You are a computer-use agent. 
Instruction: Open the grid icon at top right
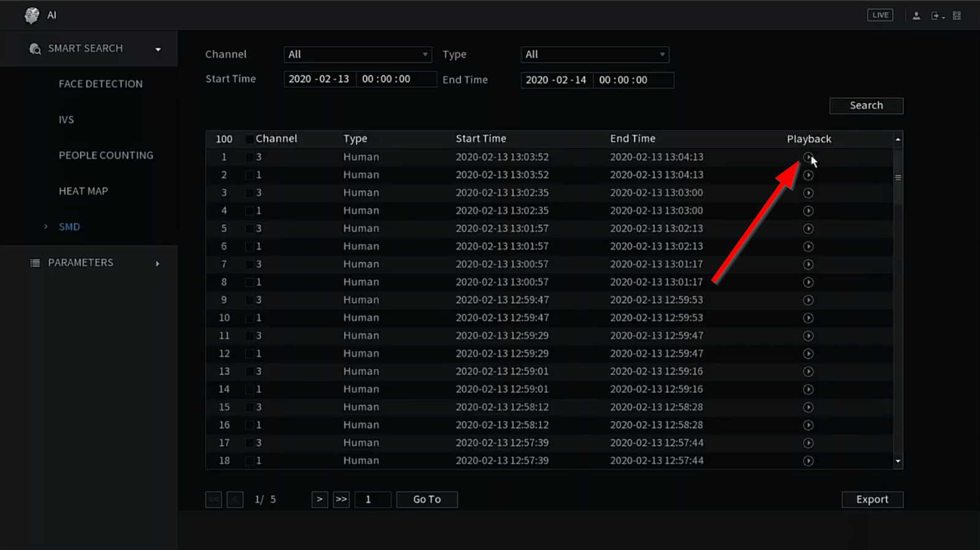click(x=957, y=16)
